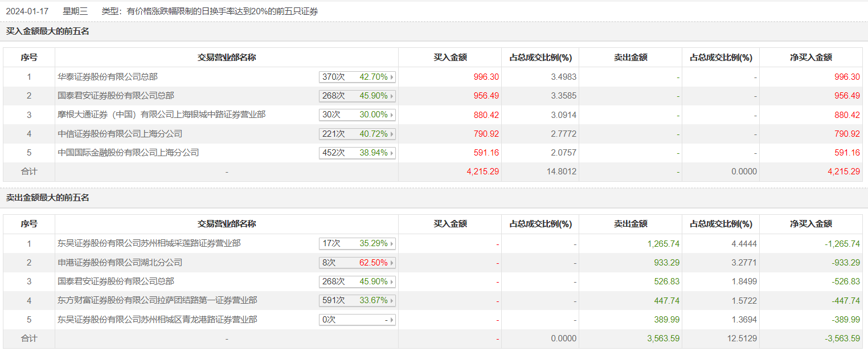Open 东方财富证券拉萨团结路第一证券营业部 link

coord(157,300)
